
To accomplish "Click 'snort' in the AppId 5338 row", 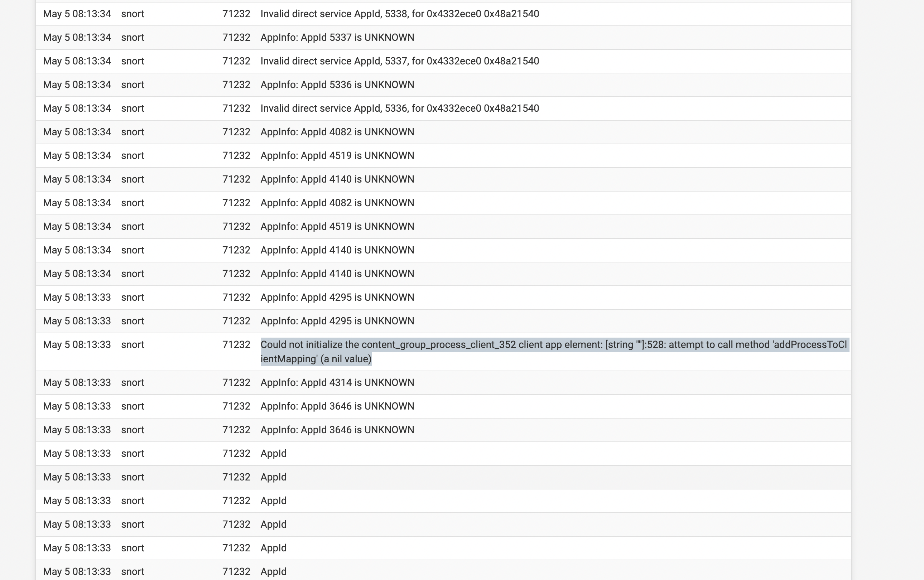I will (x=133, y=14).
